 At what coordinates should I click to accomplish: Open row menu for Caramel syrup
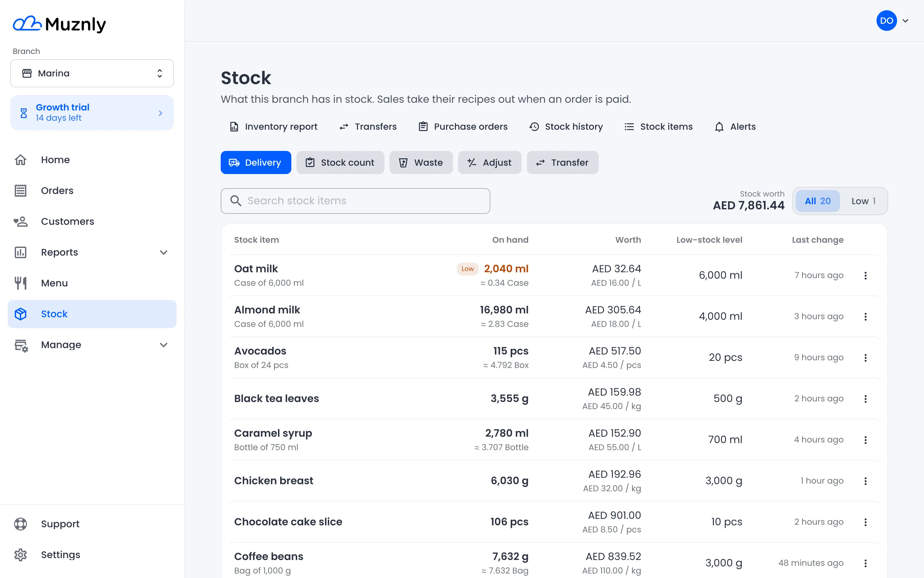866,440
